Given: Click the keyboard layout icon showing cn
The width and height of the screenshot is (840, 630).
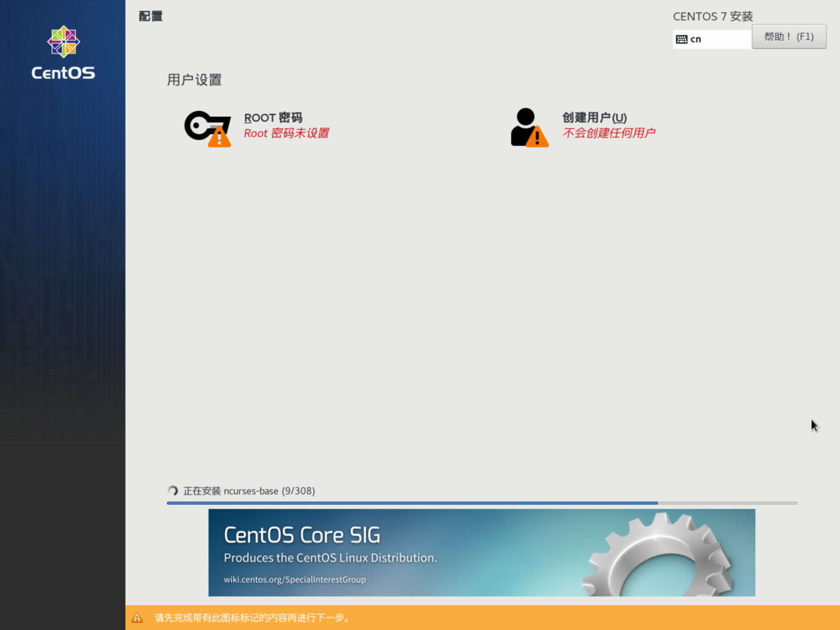Looking at the screenshot, I should coord(682,39).
